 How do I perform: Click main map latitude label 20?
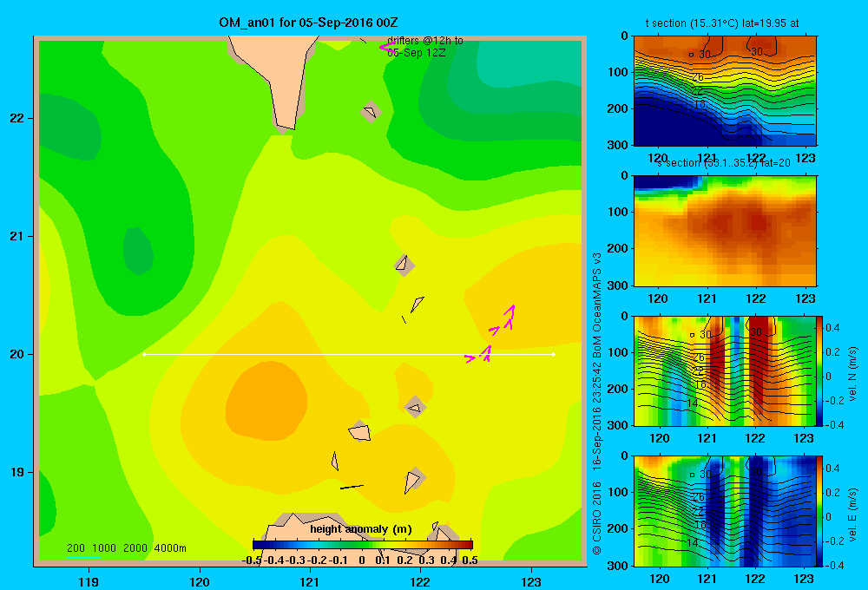tap(17, 354)
